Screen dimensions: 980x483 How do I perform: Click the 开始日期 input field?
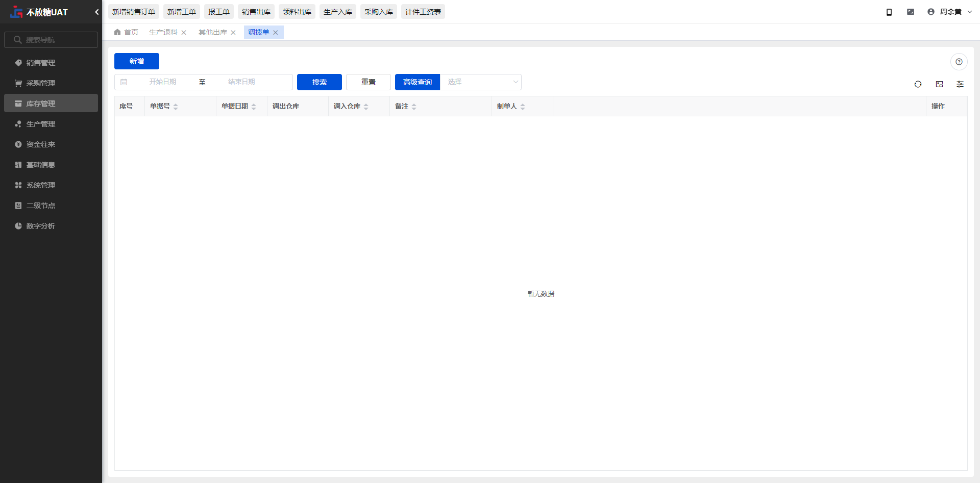(x=163, y=82)
